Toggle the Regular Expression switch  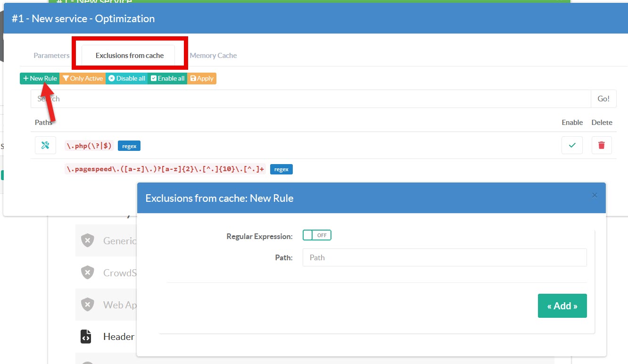pos(317,235)
